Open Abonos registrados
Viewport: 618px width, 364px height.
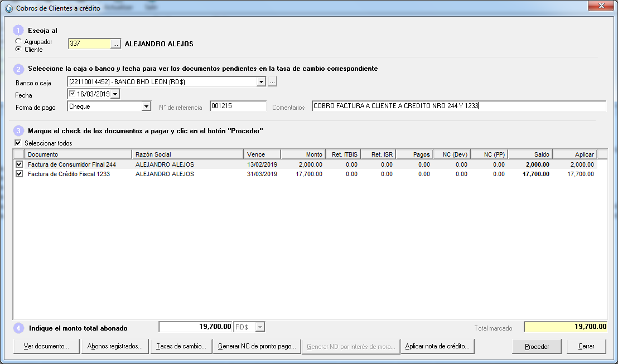click(115, 346)
